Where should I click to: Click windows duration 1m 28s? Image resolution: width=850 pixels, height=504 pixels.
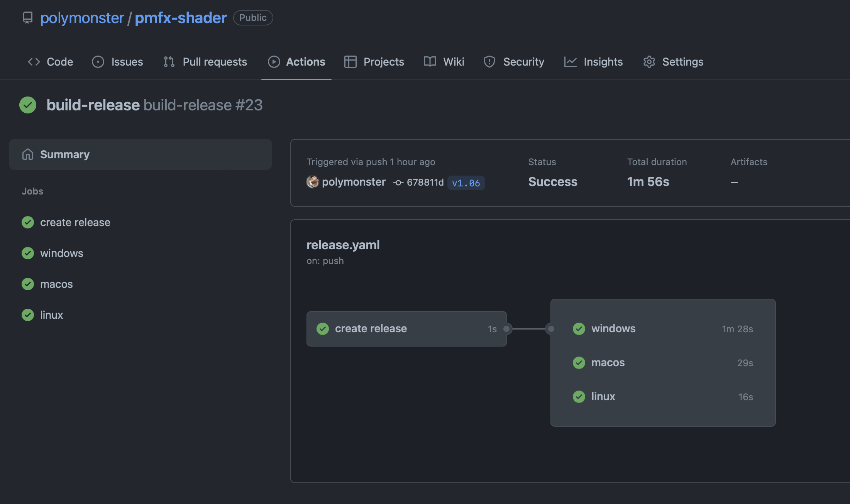click(x=737, y=329)
